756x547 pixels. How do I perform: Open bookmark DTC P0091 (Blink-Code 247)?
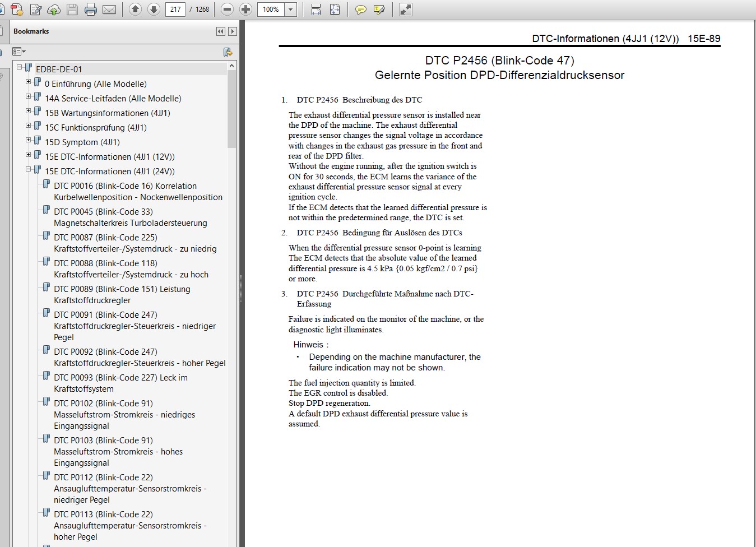click(134, 326)
